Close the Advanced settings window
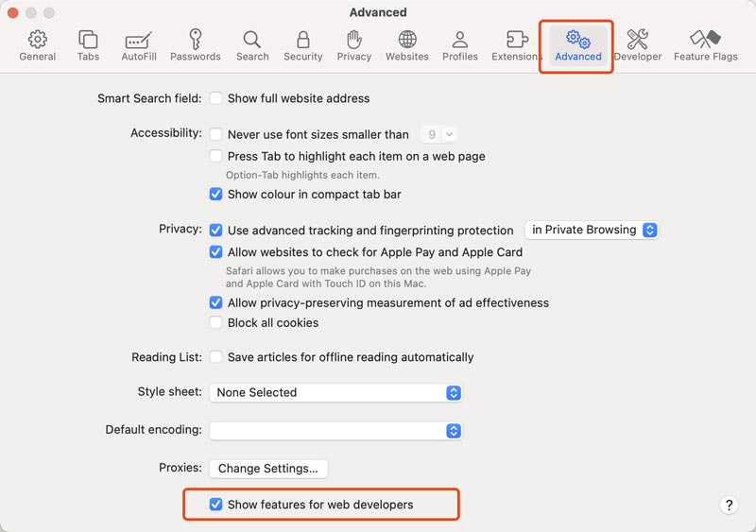 (x=13, y=12)
